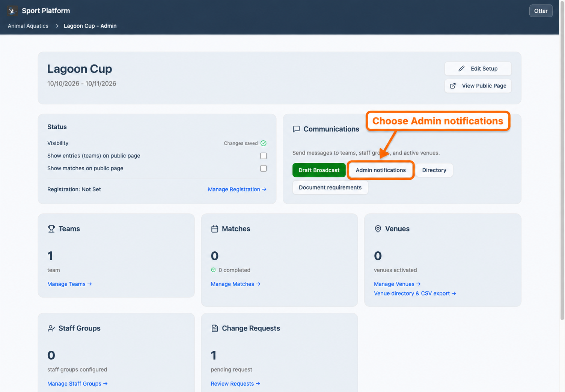Click the Sport Platform logo icon
Viewport: 565px width, 392px height.
12,11
